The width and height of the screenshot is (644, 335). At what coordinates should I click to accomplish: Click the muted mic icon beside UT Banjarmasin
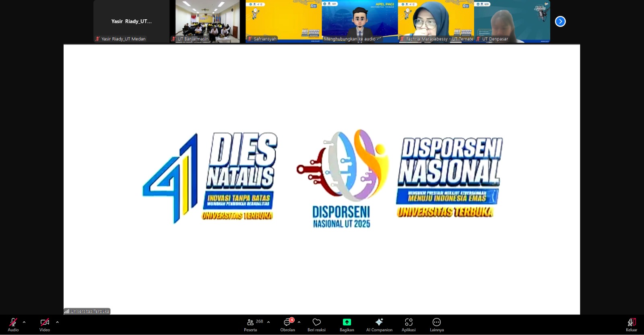pos(174,39)
